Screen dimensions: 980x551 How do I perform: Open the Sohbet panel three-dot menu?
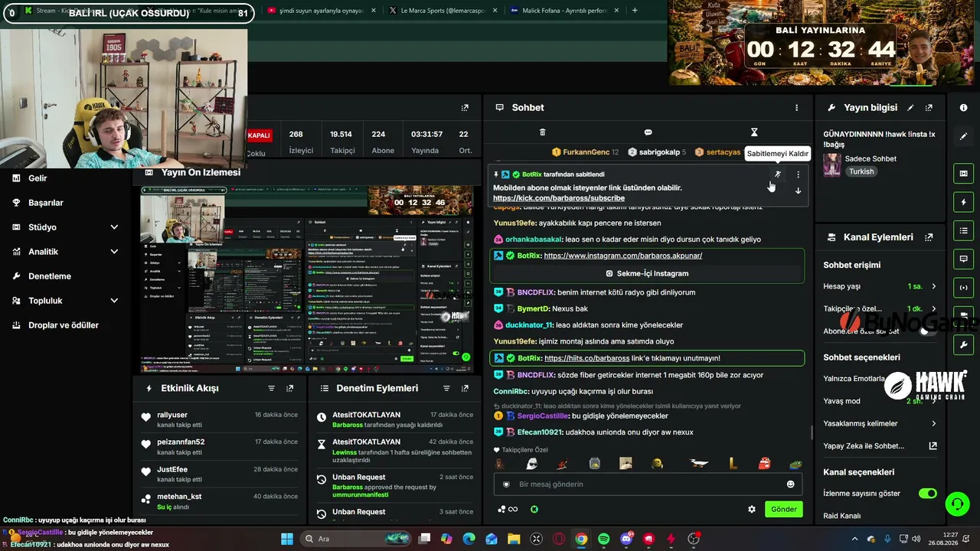[x=796, y=108]
